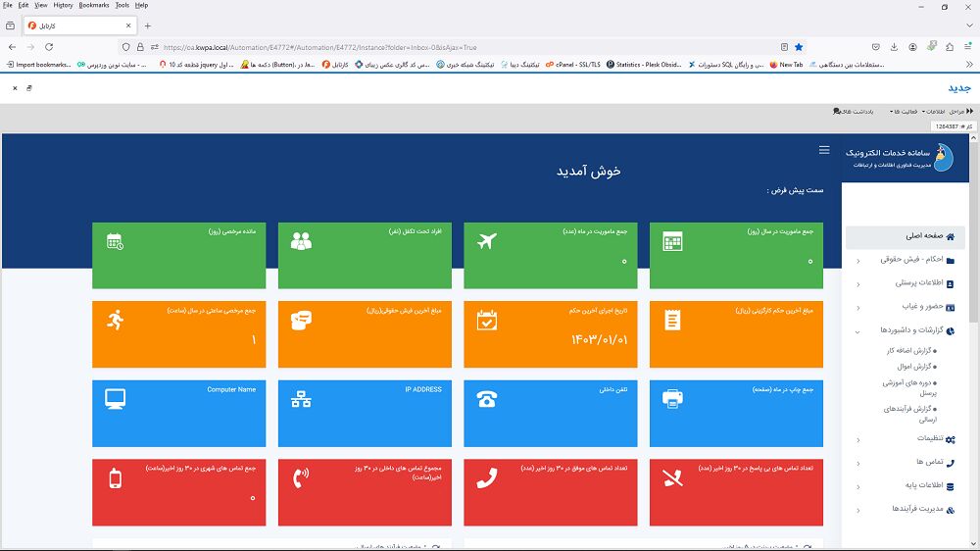Click the airplane icon on monthly mission card
Viewport: 980px width, 551px height.
(x=487, y=241)
